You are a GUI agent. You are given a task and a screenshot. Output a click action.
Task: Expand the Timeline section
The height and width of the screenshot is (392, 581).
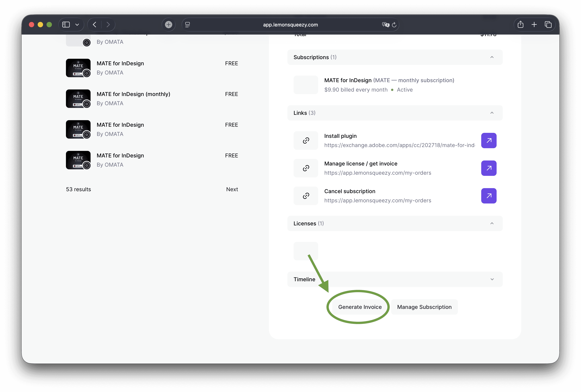[x=492, y=279]
